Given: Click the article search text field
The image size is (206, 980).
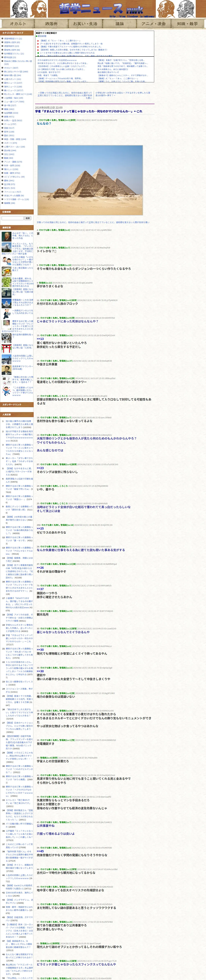Looking at the screenshot, I should (13, 218).
